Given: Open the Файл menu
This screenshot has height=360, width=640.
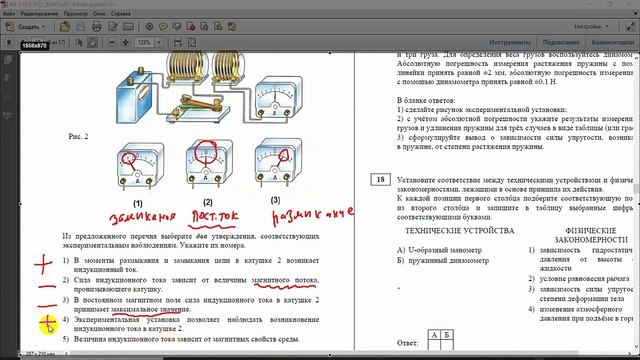Looking at the screenshot, I should [x=9, y=13].
